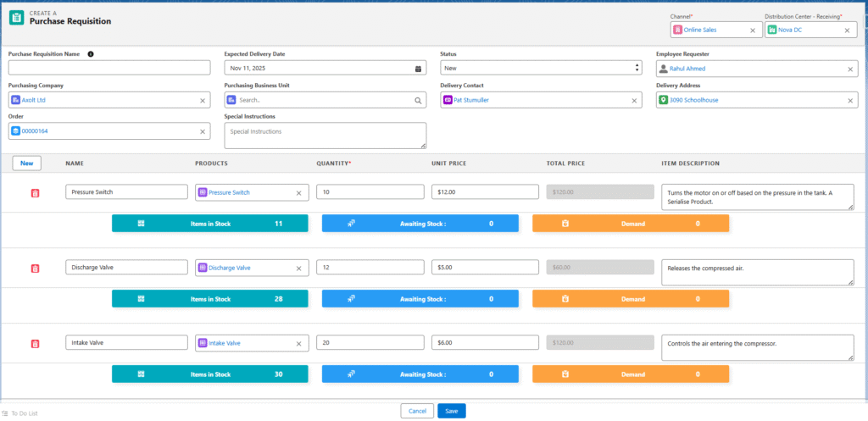Click the Awaiting Stock bar for Pressure Switch
868x421 pixels.
click(x=420, y=224)
